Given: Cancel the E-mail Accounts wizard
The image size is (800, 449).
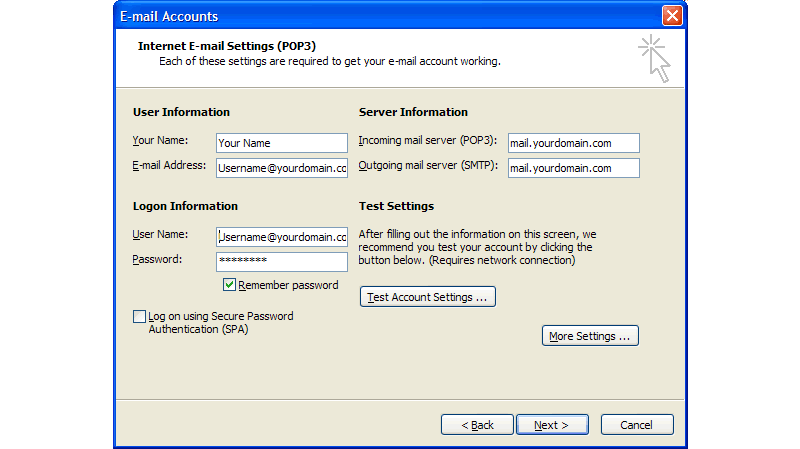Looking at the screenshot, I should (637, 425).
